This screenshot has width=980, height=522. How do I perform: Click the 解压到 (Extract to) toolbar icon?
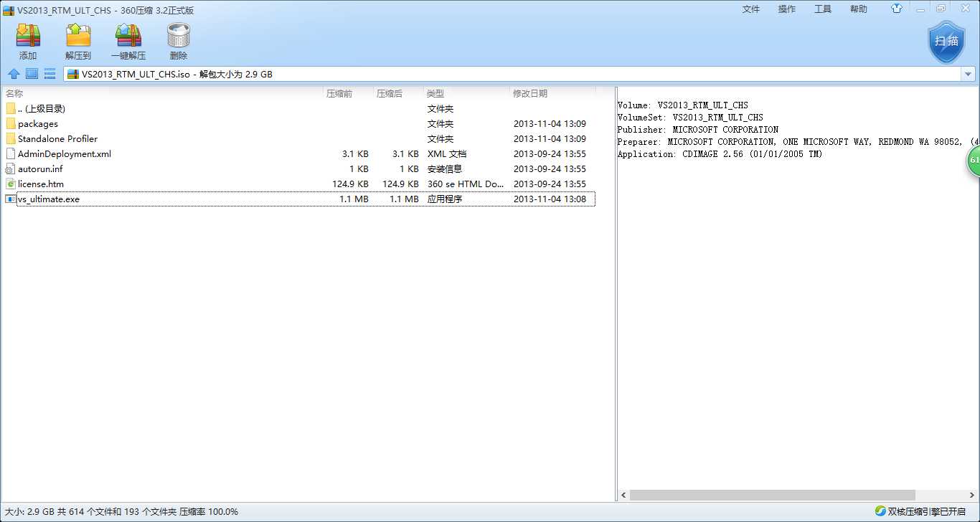[78, 35]
